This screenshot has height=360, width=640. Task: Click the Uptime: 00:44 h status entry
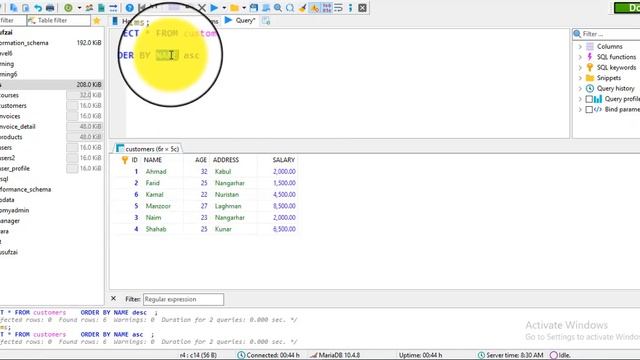[x=420, y=355]
